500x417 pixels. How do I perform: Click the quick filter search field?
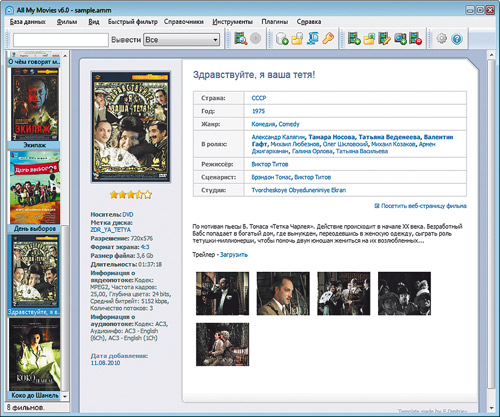pos(61,40)
